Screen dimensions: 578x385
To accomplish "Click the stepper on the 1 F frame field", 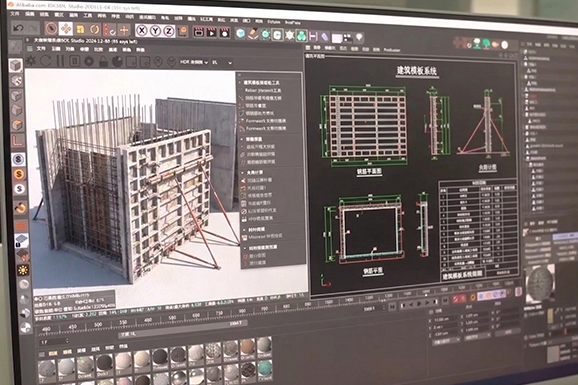I will (67, 341).
